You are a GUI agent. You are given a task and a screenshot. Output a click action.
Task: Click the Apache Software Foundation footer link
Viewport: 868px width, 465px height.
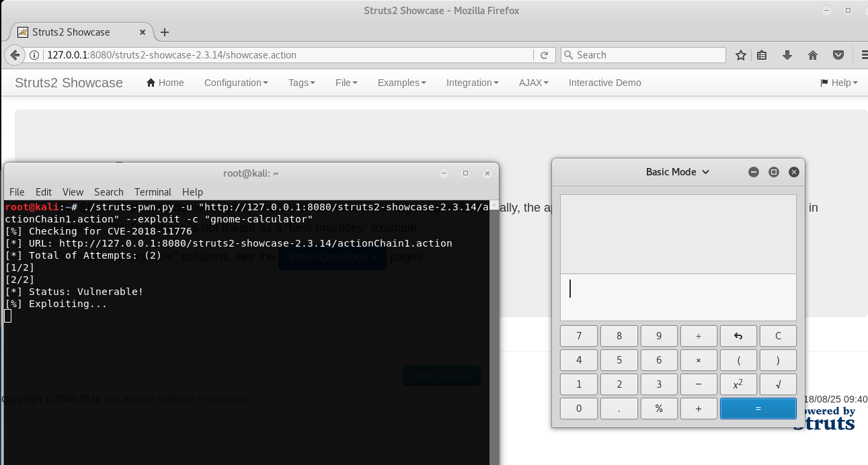coord(176,399)
